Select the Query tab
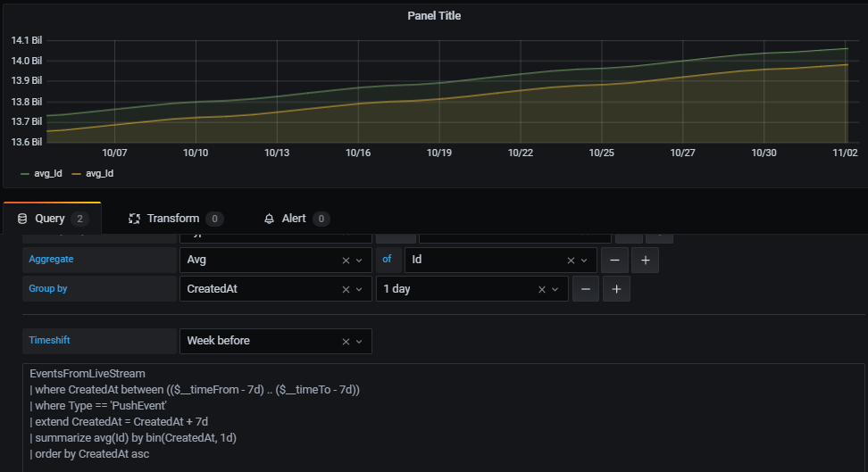Screen dimensions: 868x472 pyautogui.click(x=52, y=219)
